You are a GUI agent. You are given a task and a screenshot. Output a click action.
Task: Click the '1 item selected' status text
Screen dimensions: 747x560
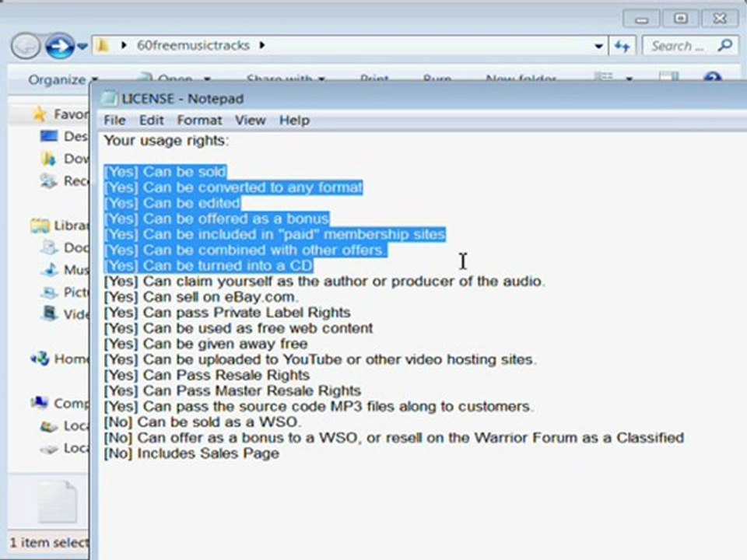click(x=48, y=542)
